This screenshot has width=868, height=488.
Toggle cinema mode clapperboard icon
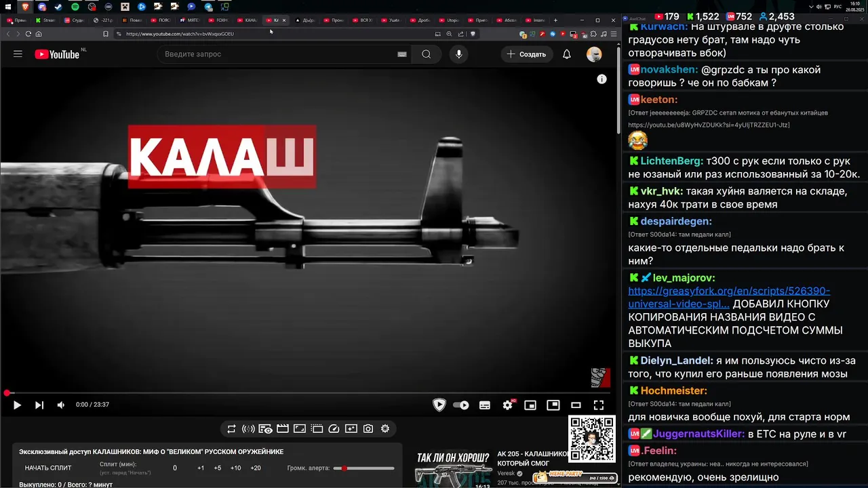point(283,428)
